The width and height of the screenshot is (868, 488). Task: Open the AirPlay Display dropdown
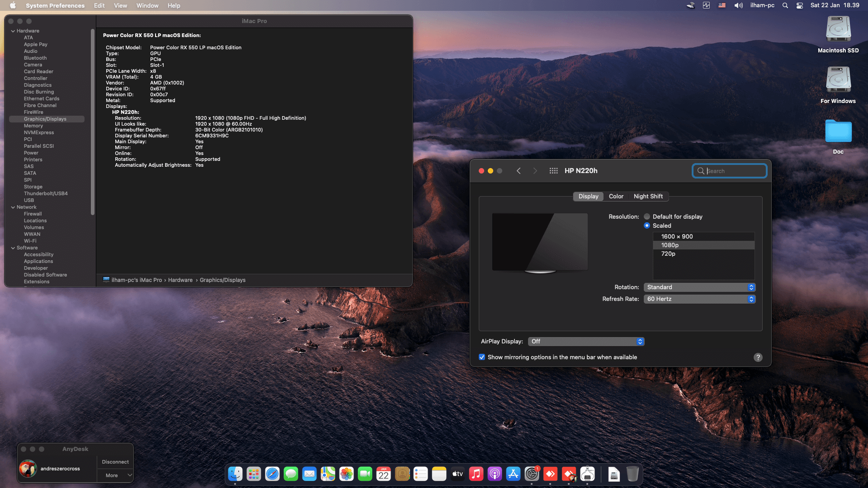[586, 342]
